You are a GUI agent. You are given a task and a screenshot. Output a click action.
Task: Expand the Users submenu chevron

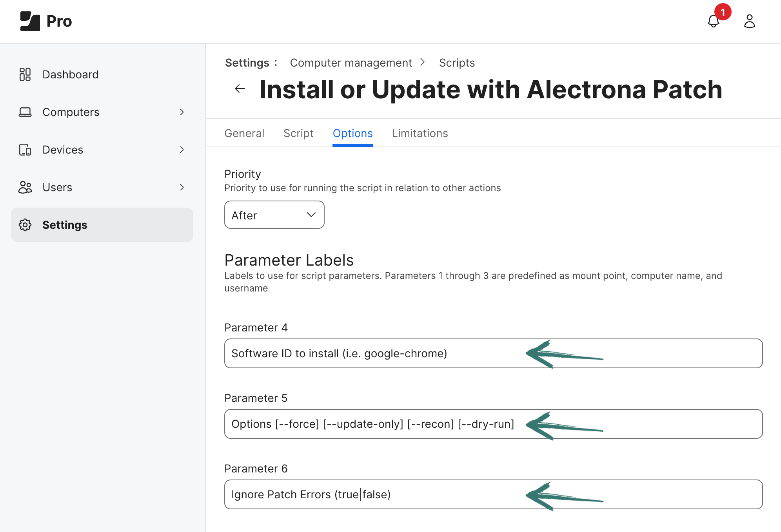[x=182, y=187]
